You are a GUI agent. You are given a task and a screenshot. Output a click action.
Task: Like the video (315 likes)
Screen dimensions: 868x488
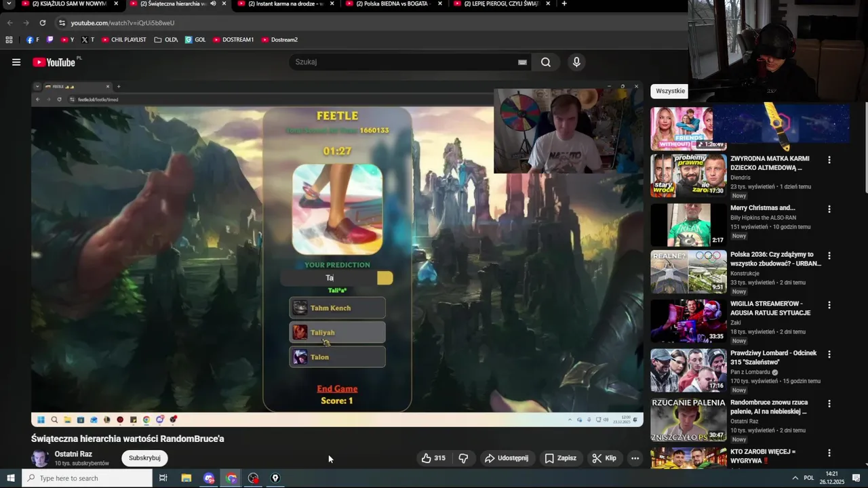point(433,458)
